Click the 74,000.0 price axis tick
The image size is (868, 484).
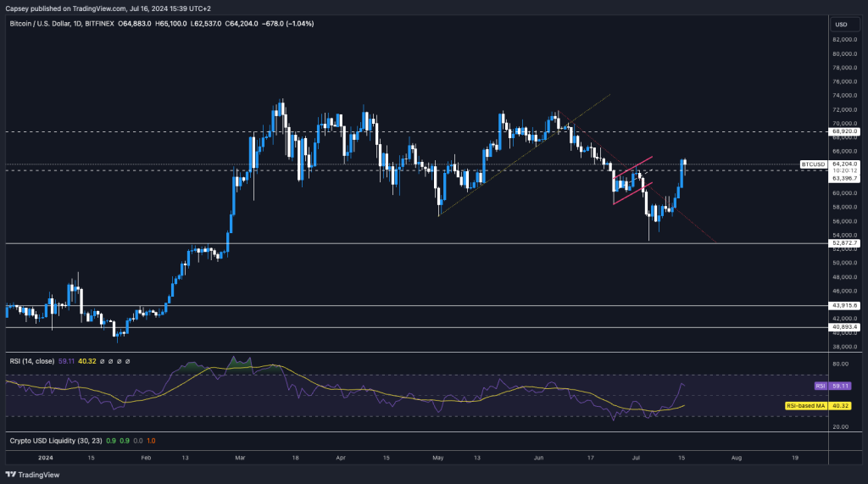(x=845, y=95)
